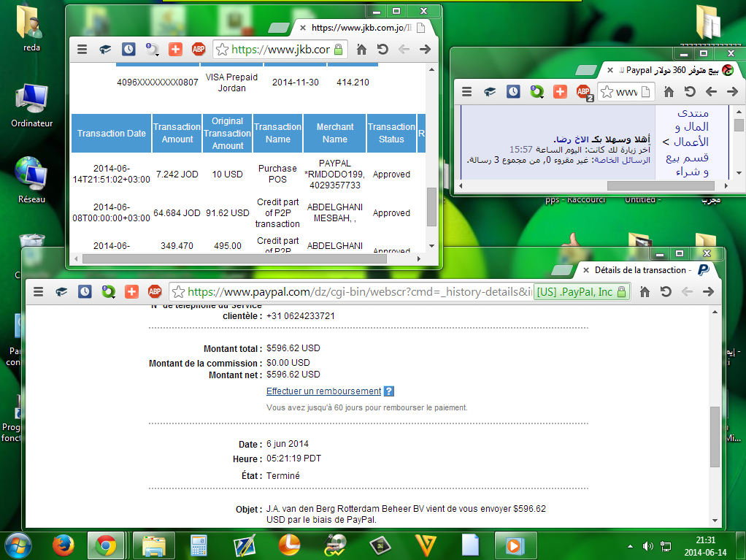Open the menu in JKB browser window
This screenshot has width=746, height=560.
[82, 49]
